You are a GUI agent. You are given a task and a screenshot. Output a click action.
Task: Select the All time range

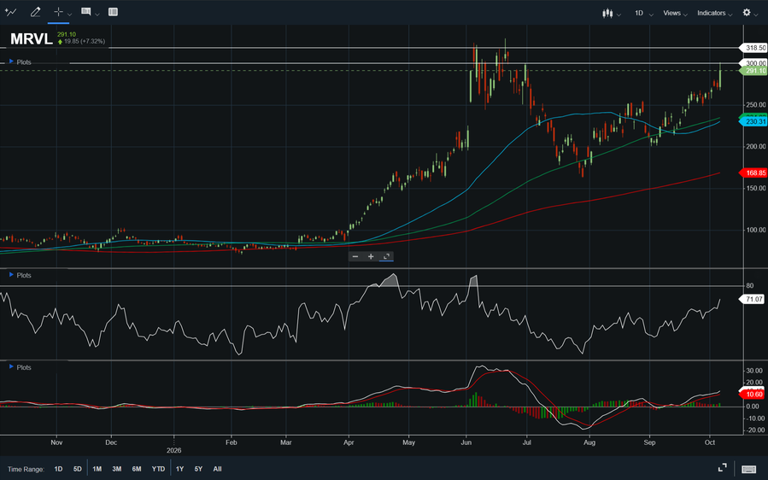point(217,469)
